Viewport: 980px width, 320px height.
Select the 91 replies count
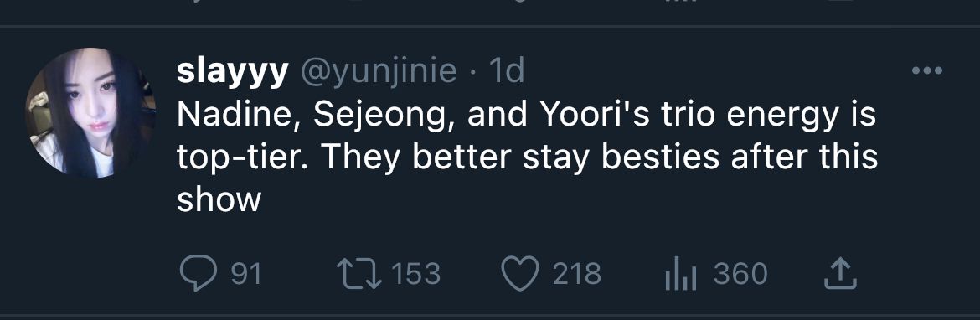246,275
